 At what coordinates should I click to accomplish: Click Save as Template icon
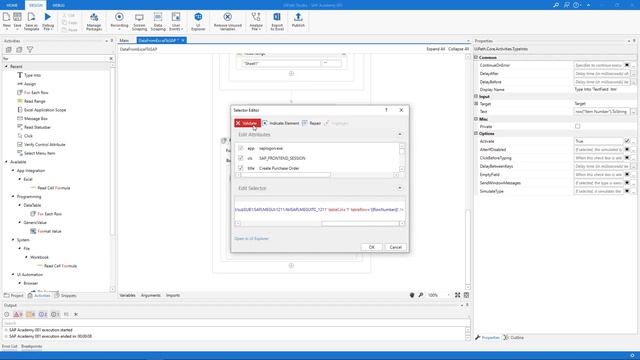click(31, 17)
